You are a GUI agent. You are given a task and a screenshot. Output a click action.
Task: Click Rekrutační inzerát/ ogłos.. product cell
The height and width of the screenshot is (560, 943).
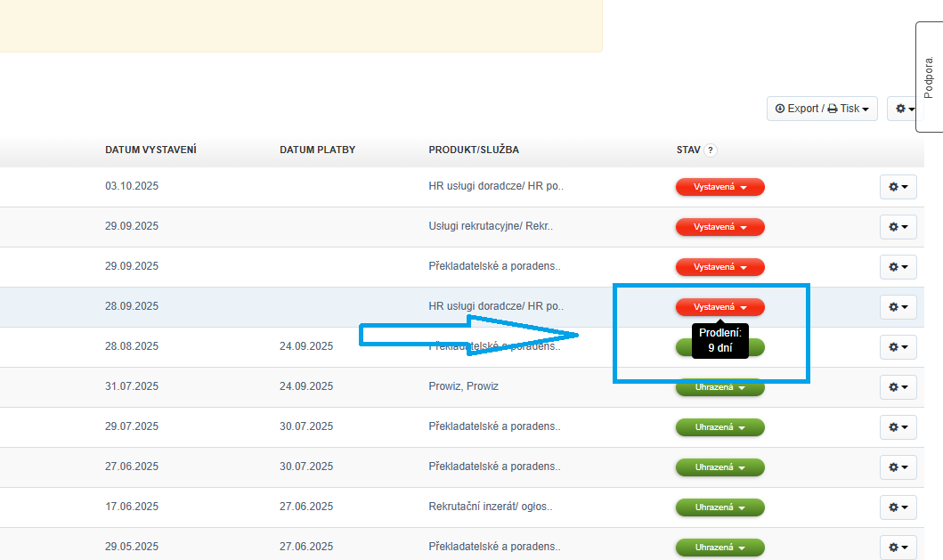click(x=491, y=507)
